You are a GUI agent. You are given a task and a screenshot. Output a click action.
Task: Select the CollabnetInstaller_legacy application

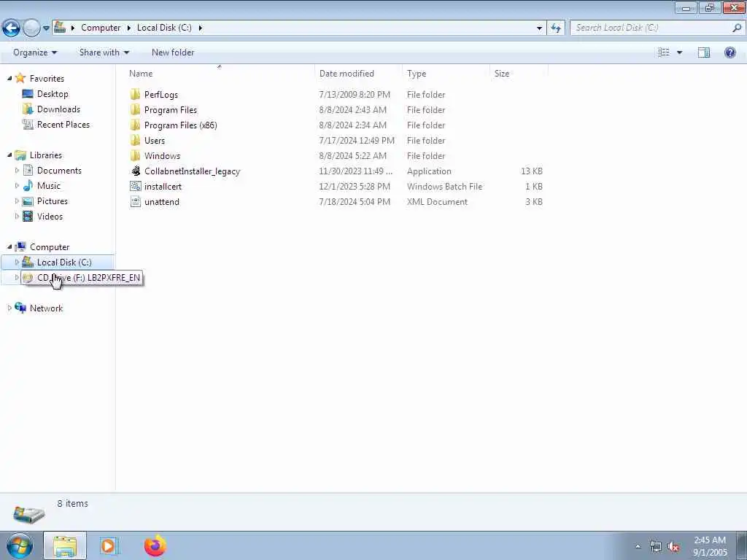coord(192,171)
